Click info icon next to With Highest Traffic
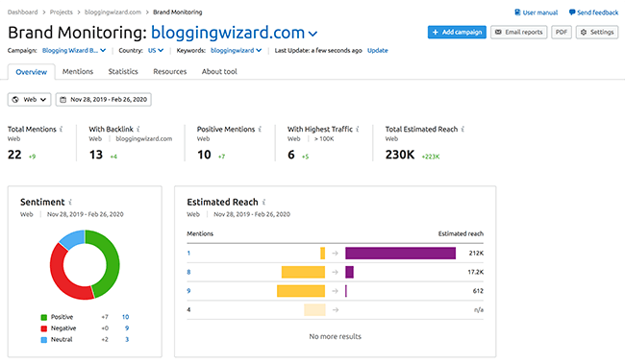Image resolution: width=625 pixels, height=364 pixels. 358,129
